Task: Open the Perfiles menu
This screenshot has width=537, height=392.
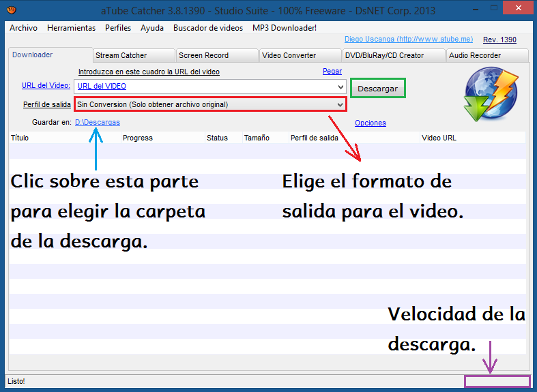Action: coord(118,28)
